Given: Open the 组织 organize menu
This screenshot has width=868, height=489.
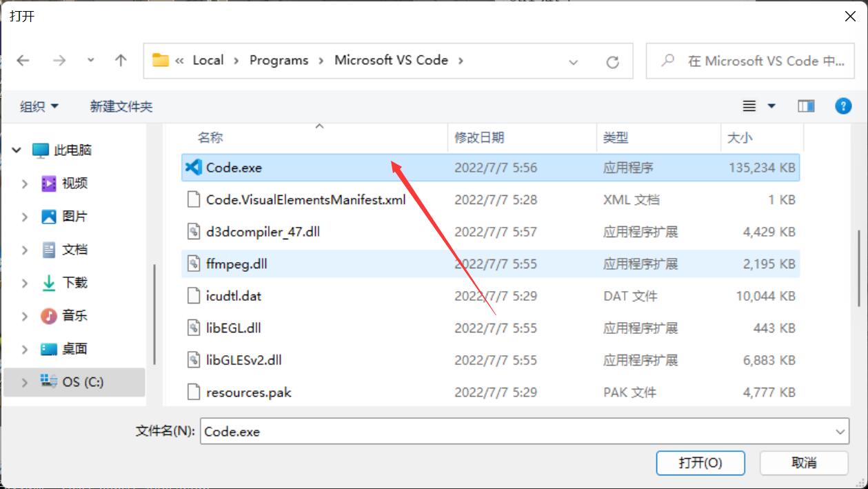Looking at the screenshot, I should (39, 106).
